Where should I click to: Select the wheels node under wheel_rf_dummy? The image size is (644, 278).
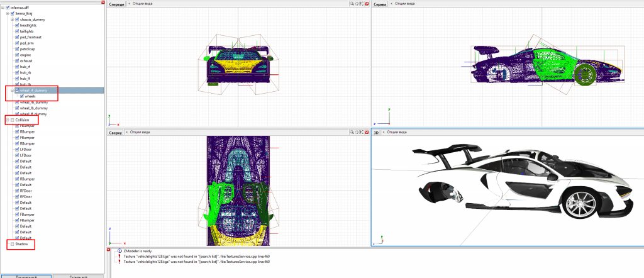[x=30, y=96]
